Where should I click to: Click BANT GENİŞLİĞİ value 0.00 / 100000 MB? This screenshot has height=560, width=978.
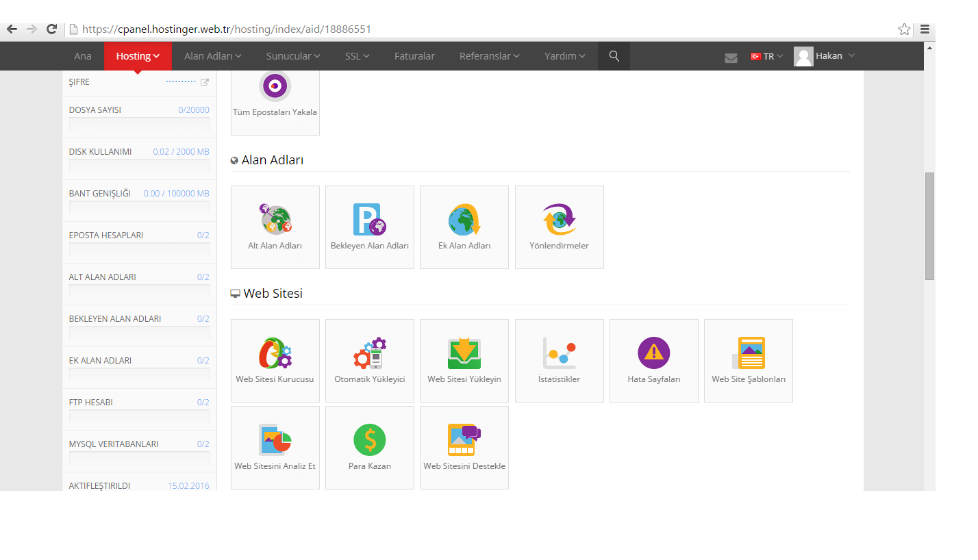[x=177, y=193]
